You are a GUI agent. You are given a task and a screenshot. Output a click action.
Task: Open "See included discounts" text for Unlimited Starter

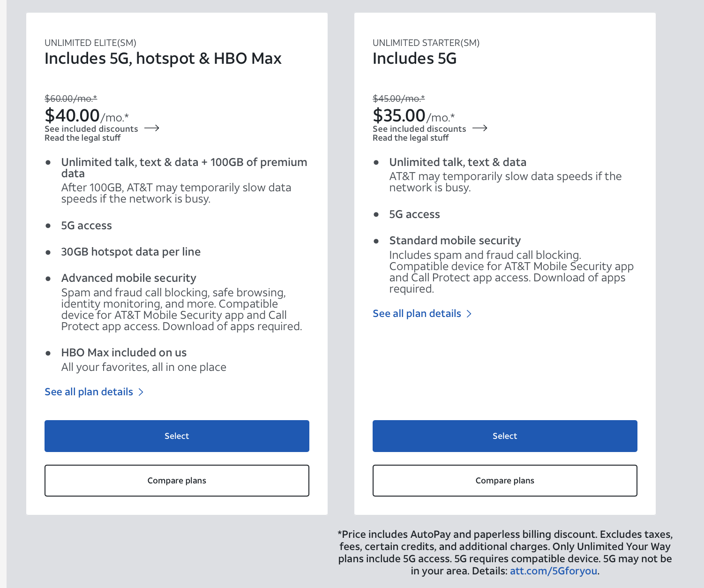click(419, 129)
